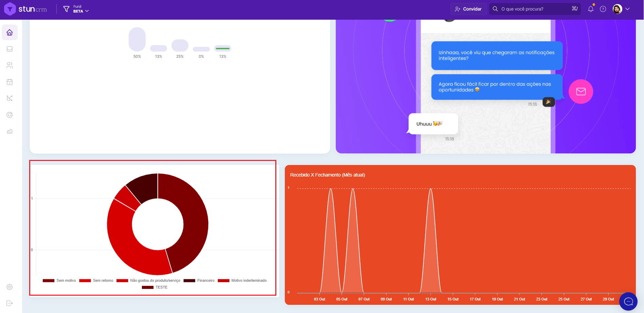Open the chat support bubble
The width and height of the screenshot is (644, 313).
628,301
